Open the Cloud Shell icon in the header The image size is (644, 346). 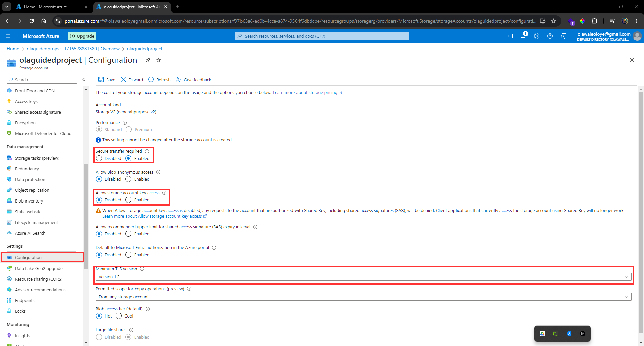[x=510, y=36]
